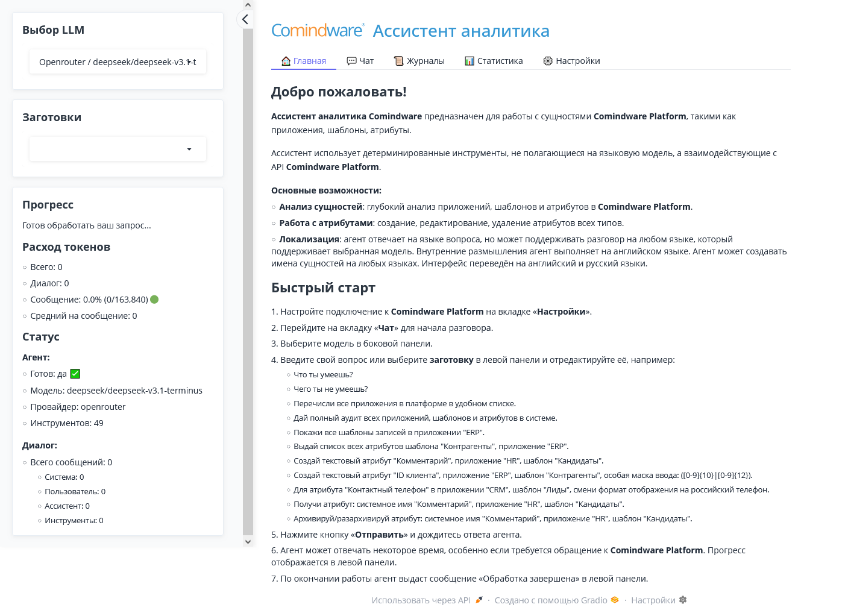
Task: Click the Gradio emoji in the footer
Action: click(x=614, y=600)
